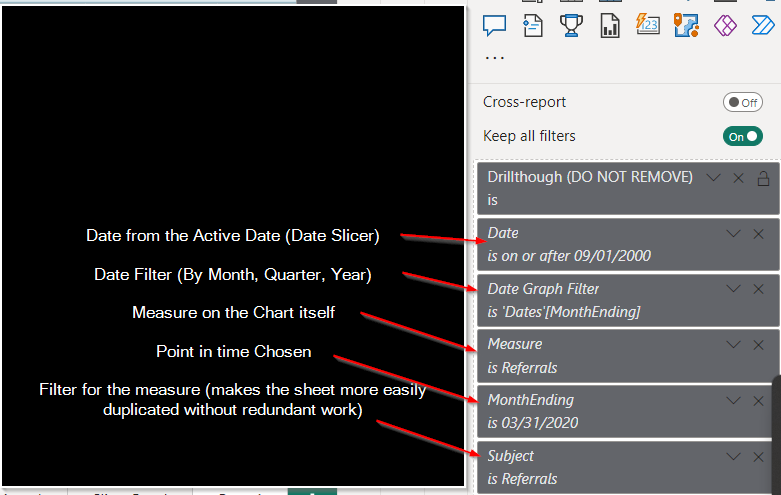Viewport: 781px width, 495px height.
Task: Expand the Date Graph Filter chevron
Action: [733, 289]
